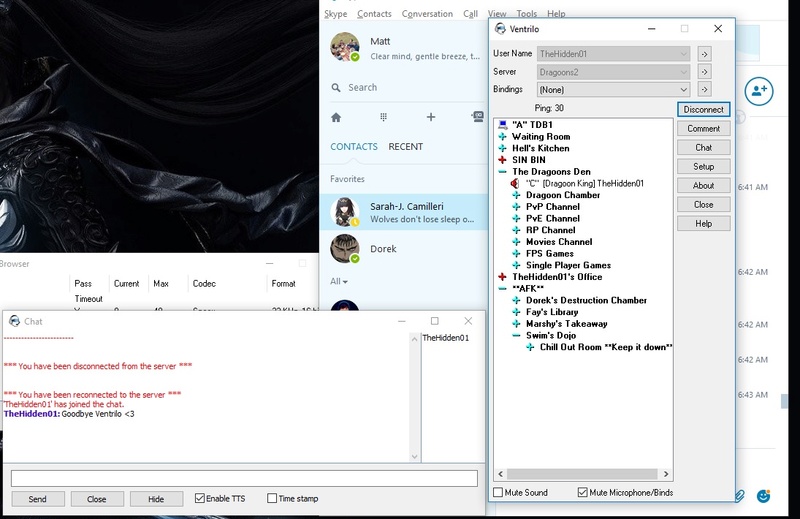Open the All contacts filter dropdown
This screenshot has width=800, height=519.
coord(339,281)
